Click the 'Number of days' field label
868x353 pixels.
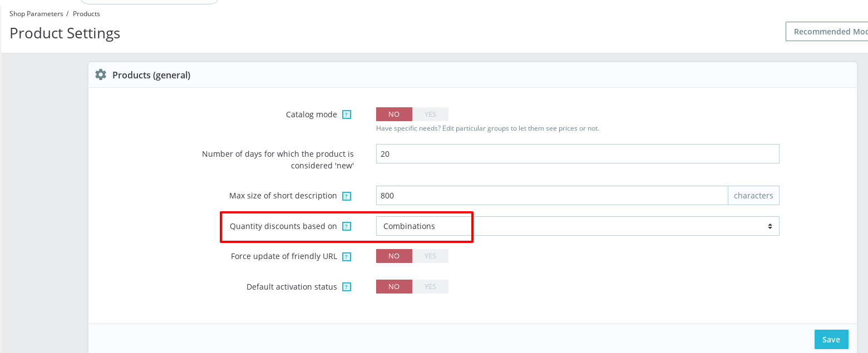click(x=278, y=160)
